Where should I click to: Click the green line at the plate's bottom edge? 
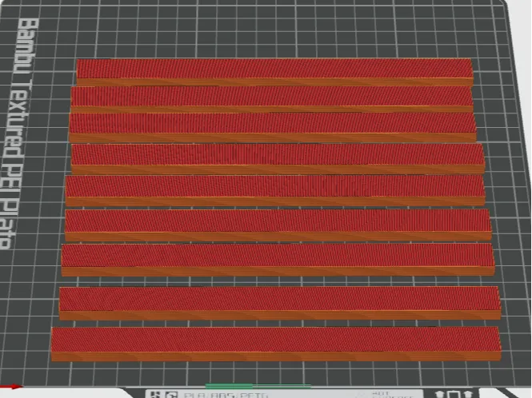coord(258,386)
